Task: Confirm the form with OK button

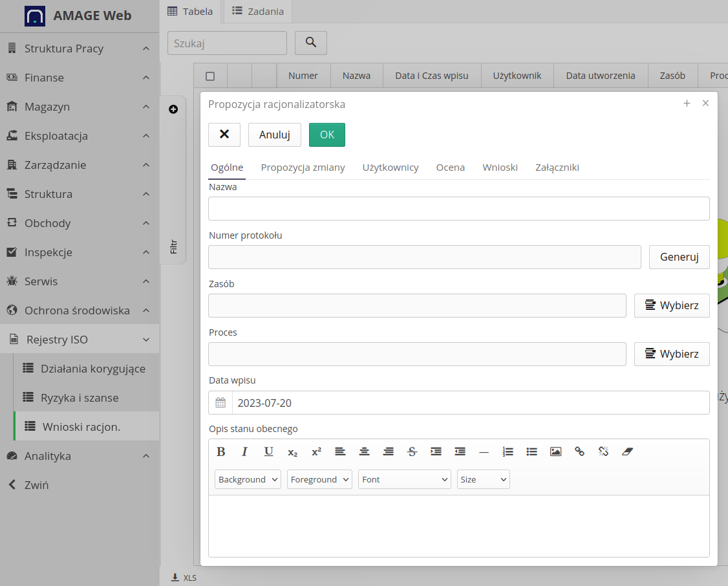Action: (327, 135)
